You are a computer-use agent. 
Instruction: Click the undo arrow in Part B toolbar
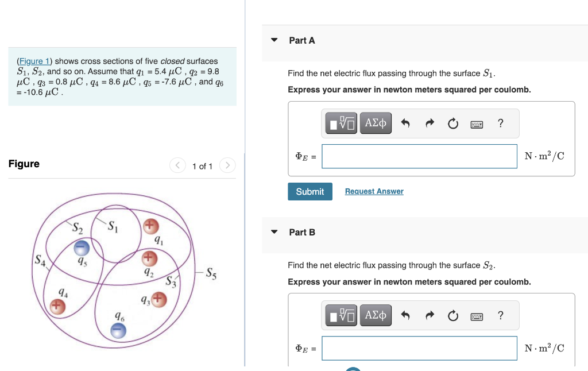tap(405, 315)
